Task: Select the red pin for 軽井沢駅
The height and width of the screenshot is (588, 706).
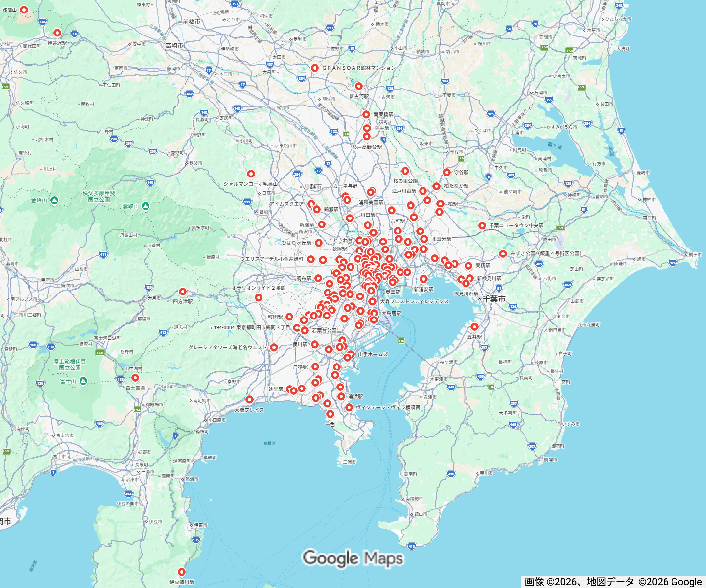Action: pyautogui.click(x=57, y=33)
